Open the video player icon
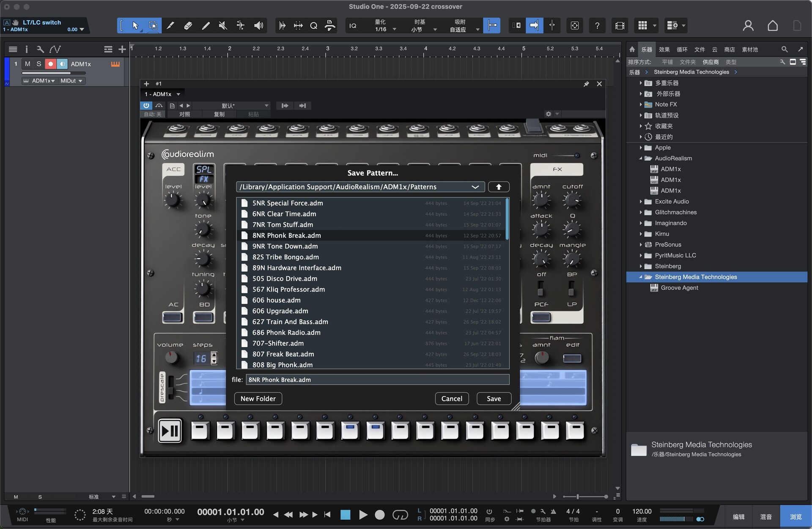The width and height of the screenshot is (812, 529). pyautogui.click(x=620, y=26)
